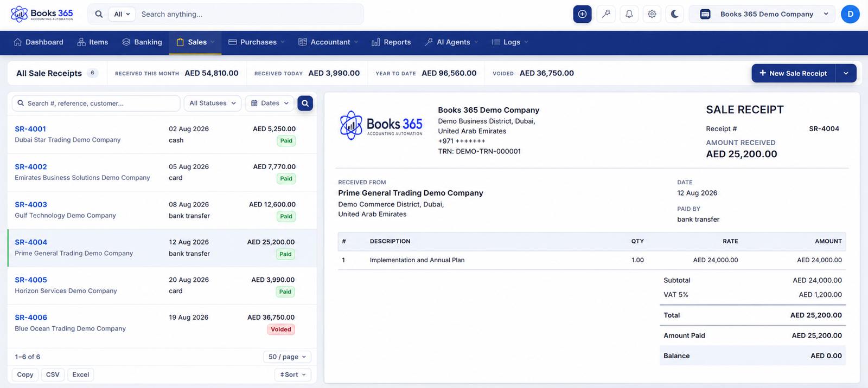Focus the receipt search input field
The width and height of the screenshot is (868, 388).
(96, 103)
